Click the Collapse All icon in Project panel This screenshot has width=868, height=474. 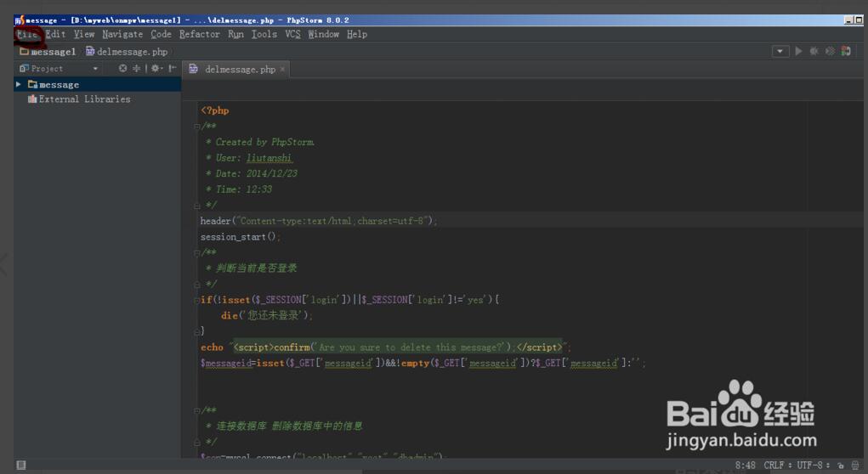pos(136,68)
